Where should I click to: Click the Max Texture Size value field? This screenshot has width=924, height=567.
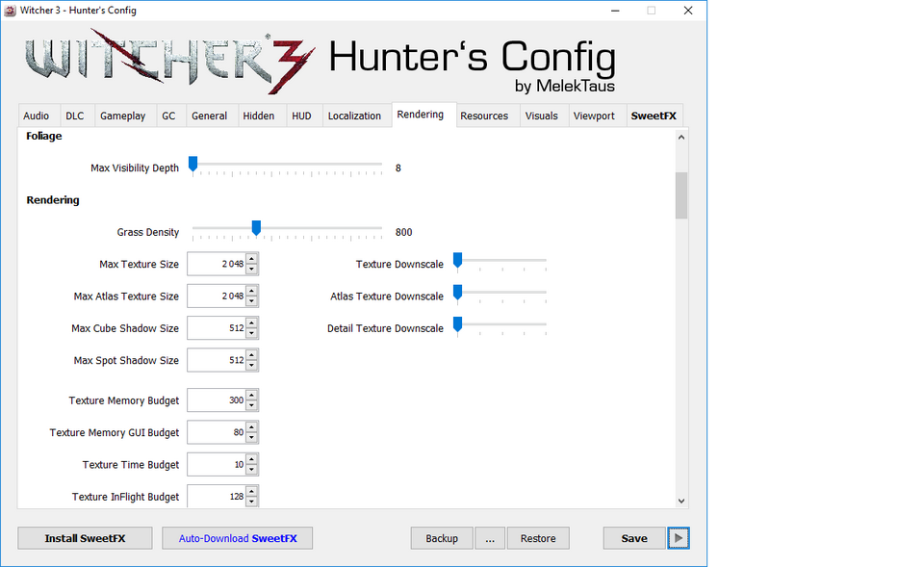click(x=217, y=264)
